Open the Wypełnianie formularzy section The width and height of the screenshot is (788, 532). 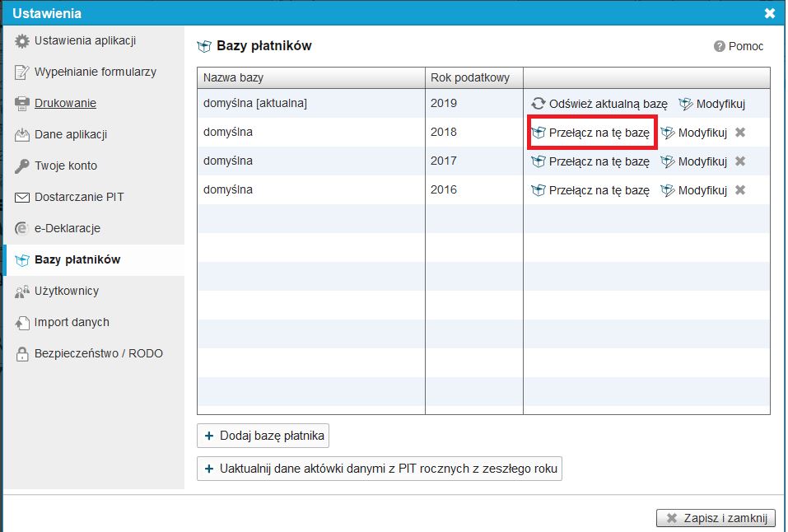(95, 72)
